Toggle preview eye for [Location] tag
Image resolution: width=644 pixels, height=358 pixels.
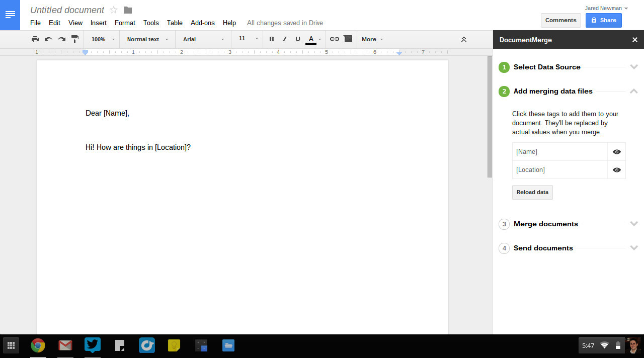point(616,170)
